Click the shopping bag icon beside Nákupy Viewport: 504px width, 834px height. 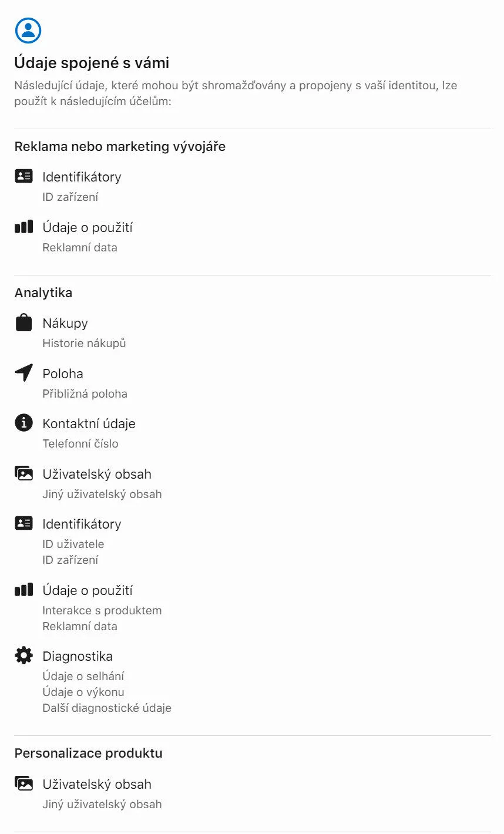click(x=23, y=323)
